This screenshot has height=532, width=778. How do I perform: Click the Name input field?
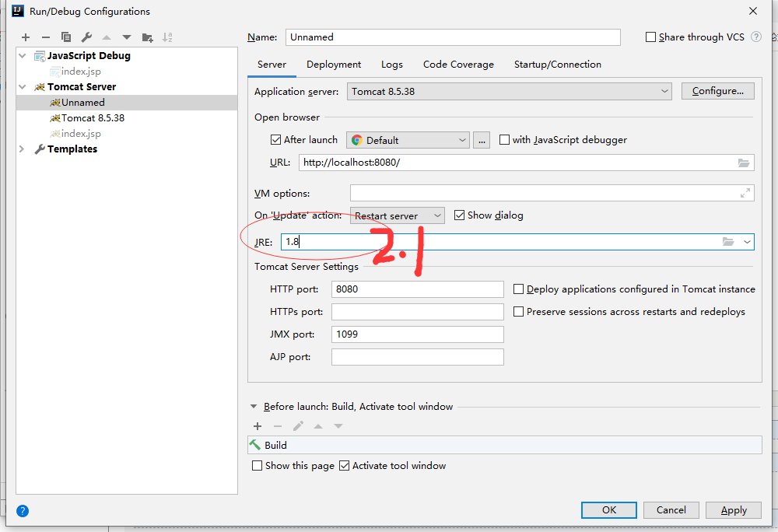(x=453, y=37)
